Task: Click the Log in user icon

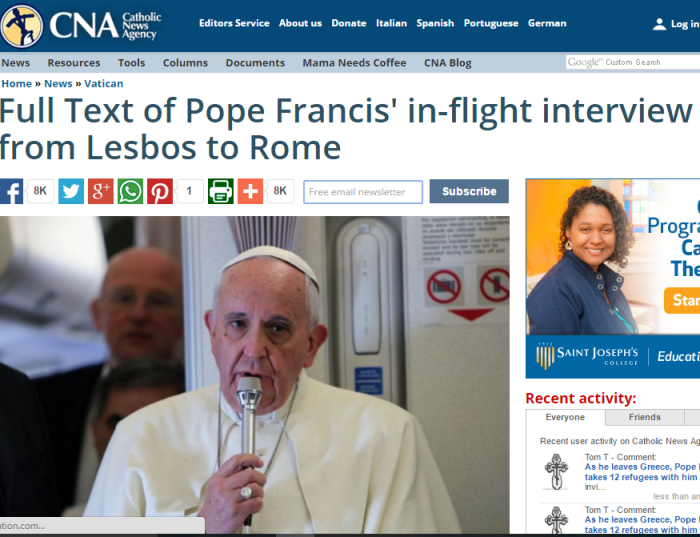Action: click(659, 24)
